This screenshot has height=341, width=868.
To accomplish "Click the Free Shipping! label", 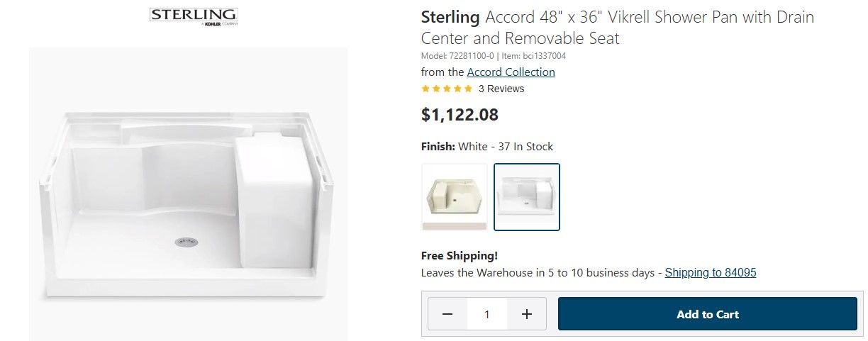I will click(460, 256).
